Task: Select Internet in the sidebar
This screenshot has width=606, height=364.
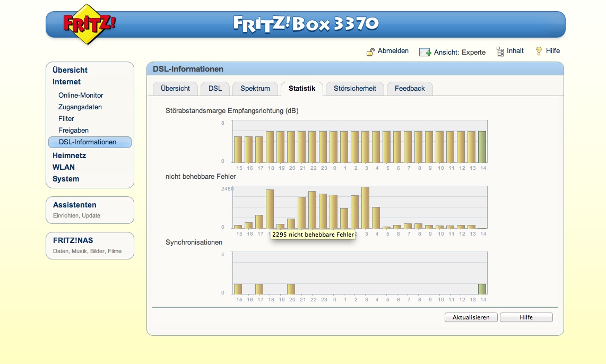Action: click(x=66, y=82)
